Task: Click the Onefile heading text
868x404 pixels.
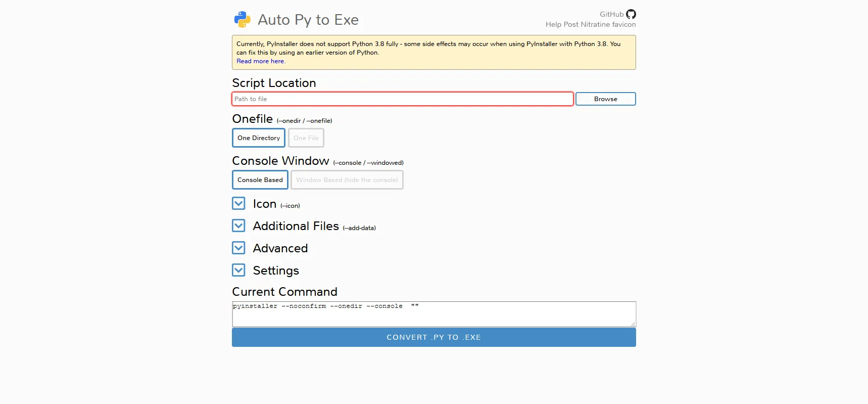Action: pos(253,119)
